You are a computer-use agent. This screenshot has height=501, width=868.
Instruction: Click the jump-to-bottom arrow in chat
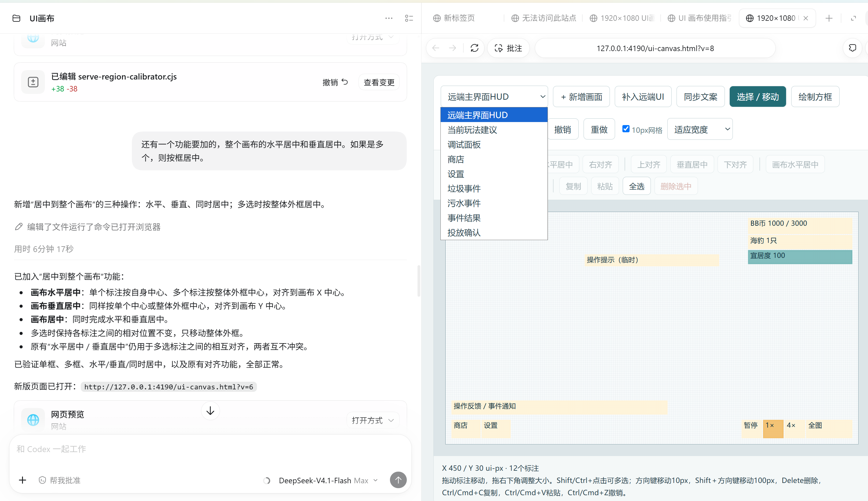click(210, 410)
